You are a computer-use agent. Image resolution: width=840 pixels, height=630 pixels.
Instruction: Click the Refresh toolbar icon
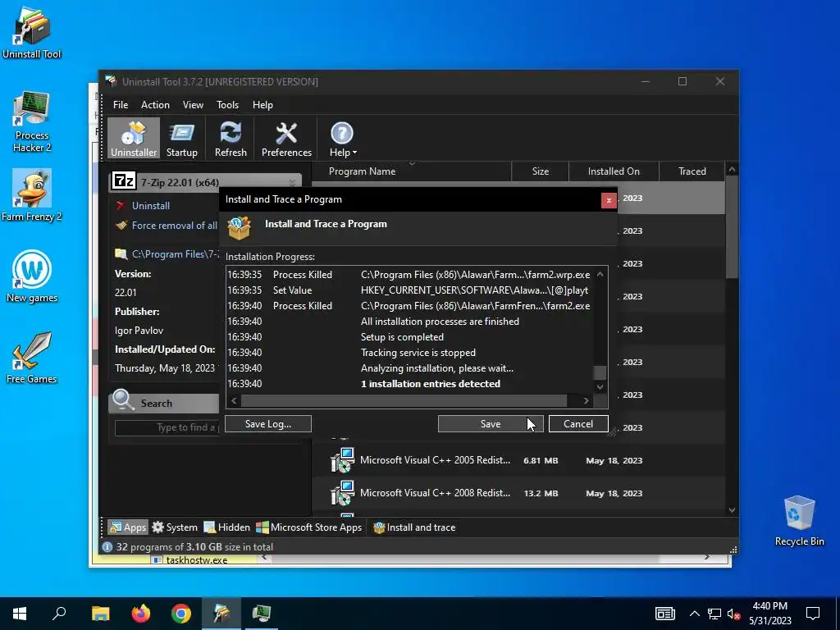pyautogui.click(x=231, y=139)
